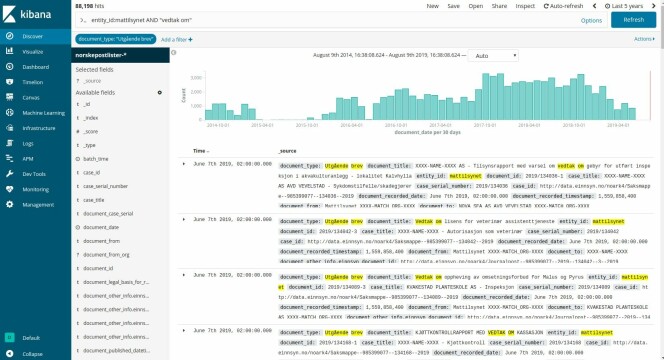Click the Options link in the query bar
This screenshot has height=360, width=664.
(591, 20)
